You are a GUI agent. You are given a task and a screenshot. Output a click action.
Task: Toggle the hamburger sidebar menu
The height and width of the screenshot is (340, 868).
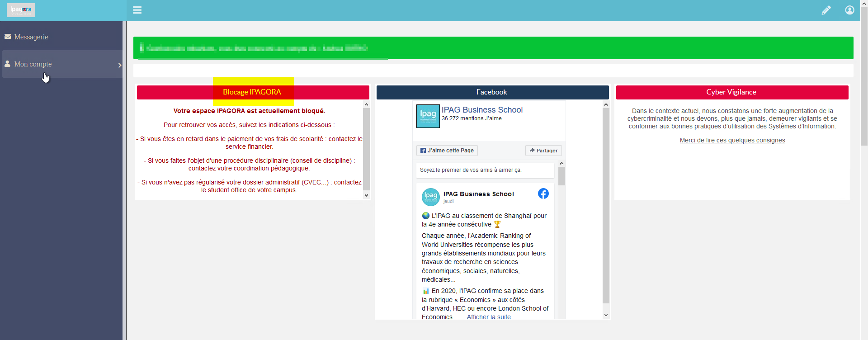137,10
